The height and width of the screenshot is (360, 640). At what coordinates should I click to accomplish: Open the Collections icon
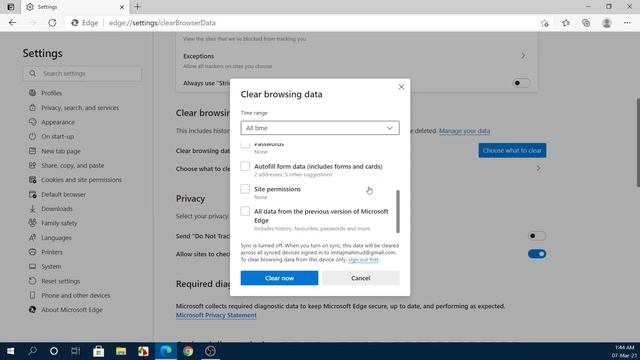point(586,23)
